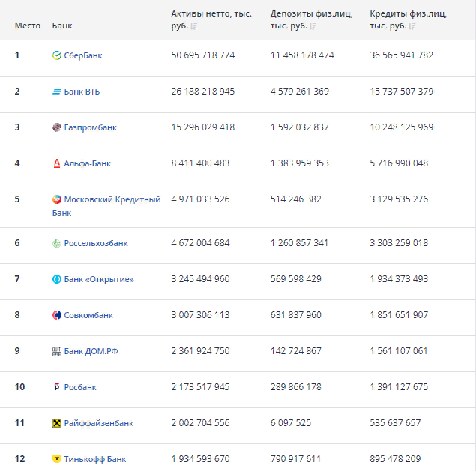Click the Альфа-Банк red A logo
The width and height of the screenshot is (476, 471).
click(57, 163)
